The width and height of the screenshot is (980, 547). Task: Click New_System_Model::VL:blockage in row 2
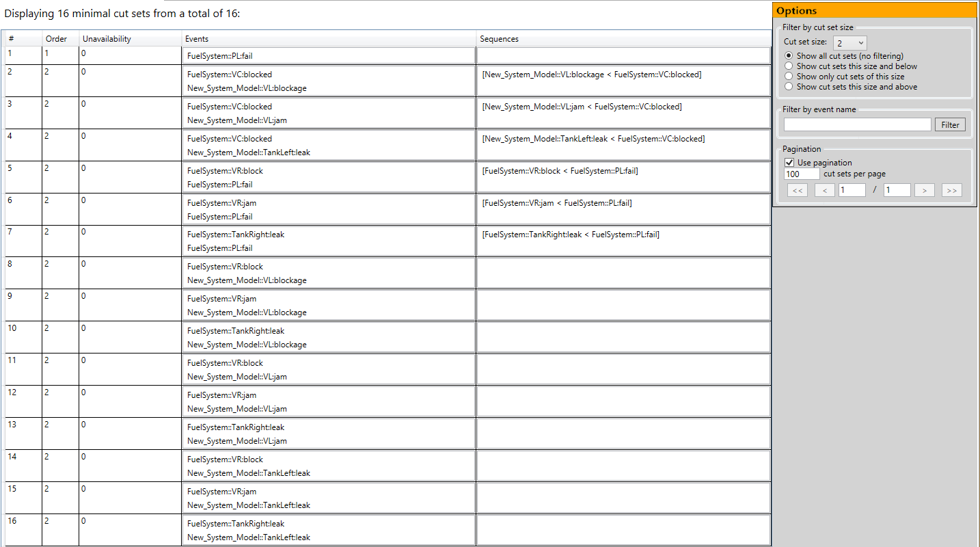[x=247, y=88]
